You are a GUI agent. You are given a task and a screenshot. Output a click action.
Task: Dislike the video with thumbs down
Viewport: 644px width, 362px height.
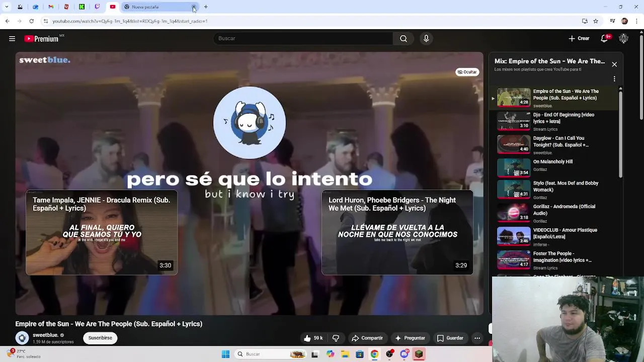(336, 338)
